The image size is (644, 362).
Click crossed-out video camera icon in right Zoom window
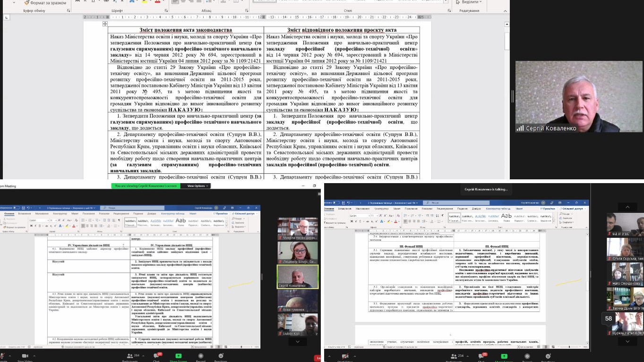346,356
